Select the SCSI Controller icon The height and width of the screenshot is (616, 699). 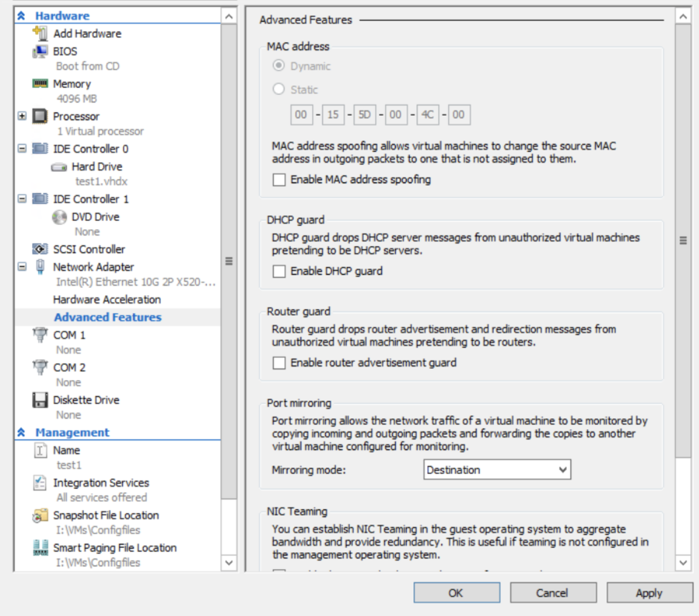click(40, 249)
